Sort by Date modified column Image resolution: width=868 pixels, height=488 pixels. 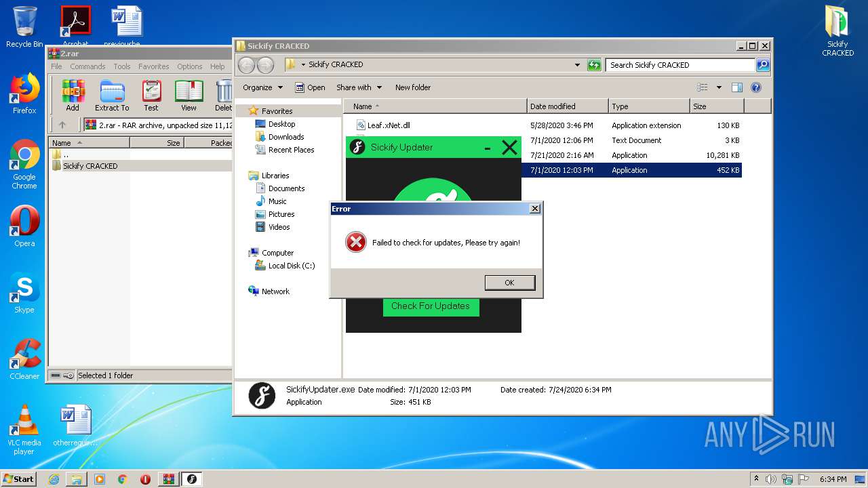(x=568, y=106)
